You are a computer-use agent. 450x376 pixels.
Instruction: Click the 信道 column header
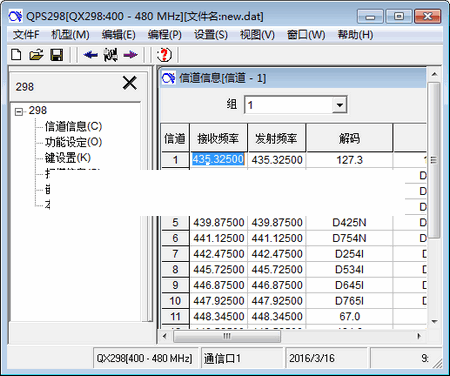click(175, 138)
